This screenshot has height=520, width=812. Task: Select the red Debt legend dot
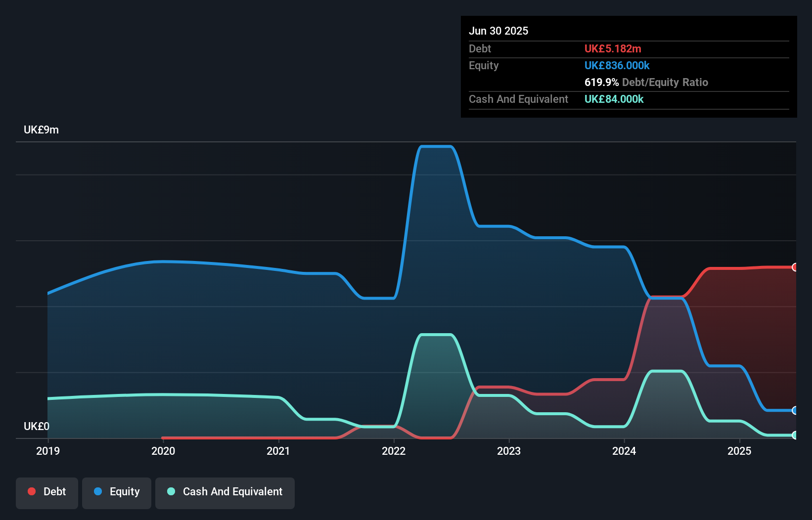pyautogui.click(x=31, y=491)
